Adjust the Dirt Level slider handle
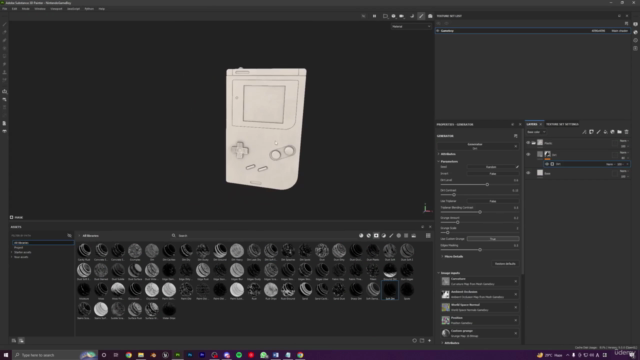 click(x=487, y=184)
